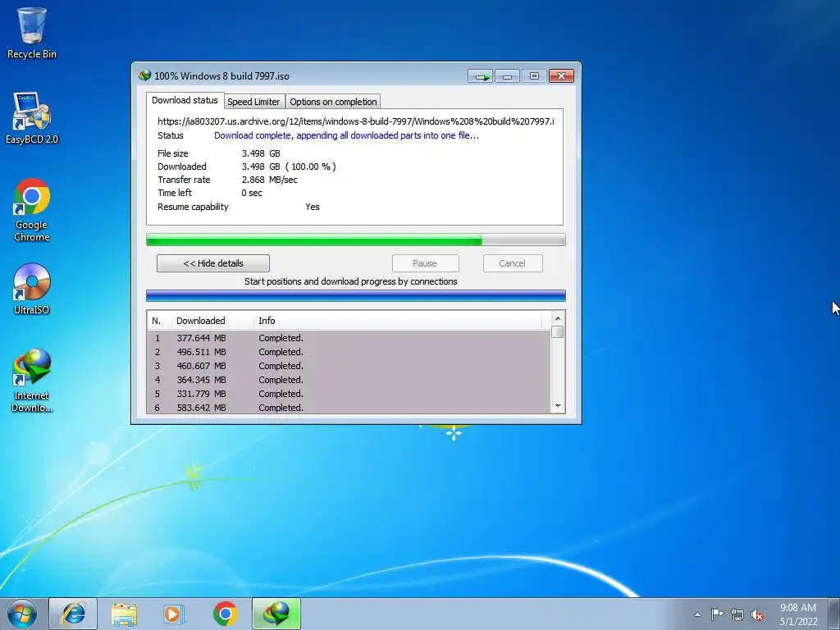Click the connections list scroll-up arrow
Viewport: 840px width, 630px height.
tap(558, 318)
